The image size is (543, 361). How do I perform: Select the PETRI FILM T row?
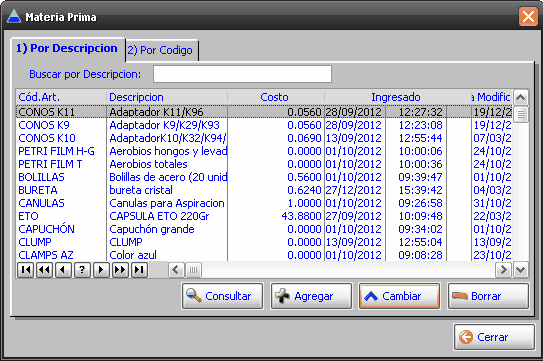[264, 164]
